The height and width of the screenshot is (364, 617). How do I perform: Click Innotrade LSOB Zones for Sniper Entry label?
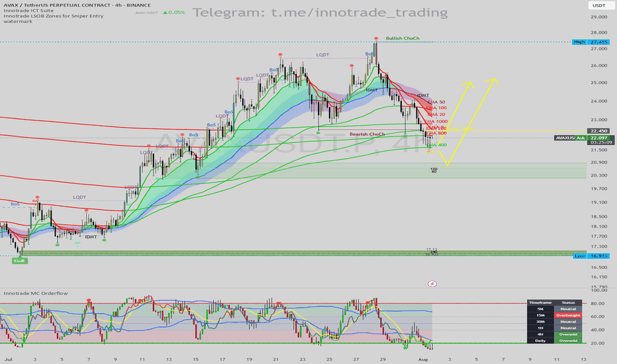pyautogui.click(x=54, y=16)
